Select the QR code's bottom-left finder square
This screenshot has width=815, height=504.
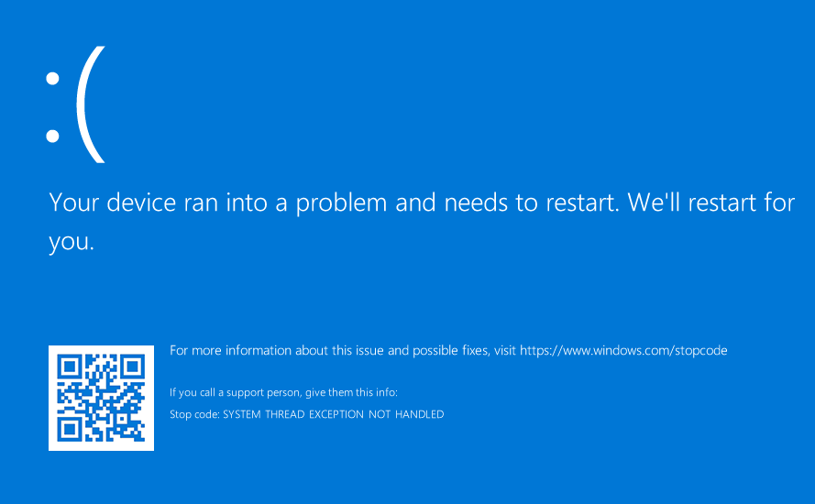70,429
